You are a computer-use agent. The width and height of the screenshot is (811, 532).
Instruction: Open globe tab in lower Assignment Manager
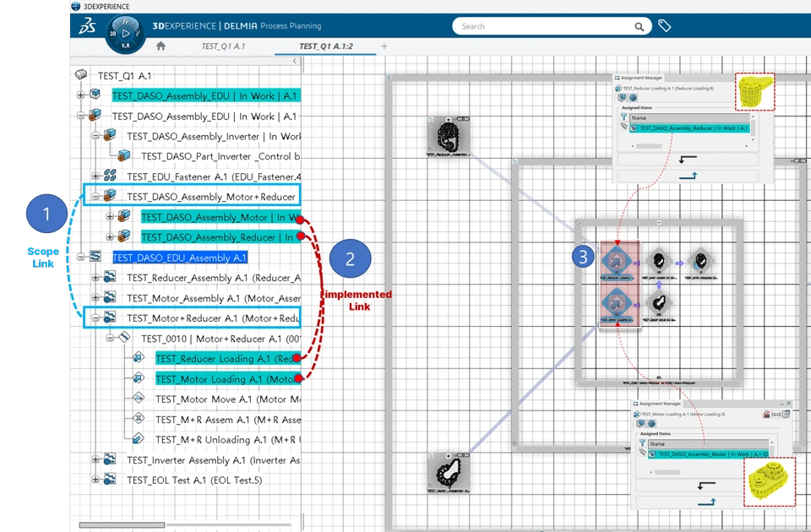point(651,423)
